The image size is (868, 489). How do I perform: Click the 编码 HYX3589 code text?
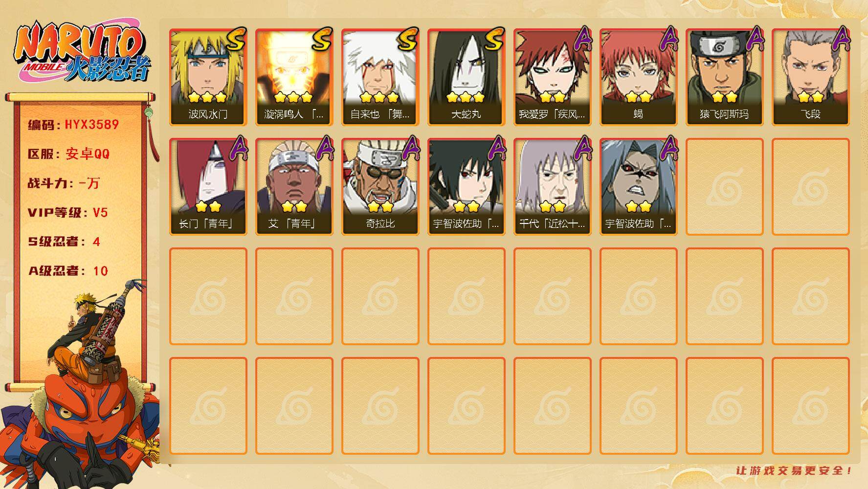tap(73, 124)
